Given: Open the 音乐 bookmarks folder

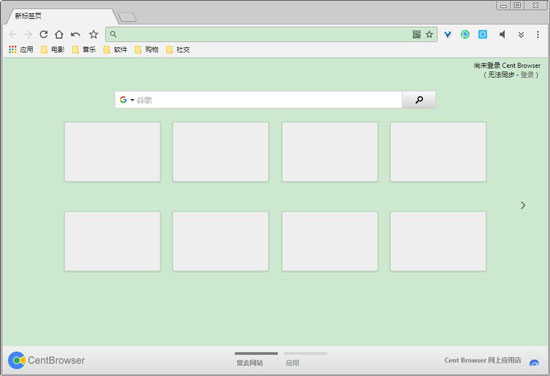Looking at the screenshot, I should pos(84,49).
